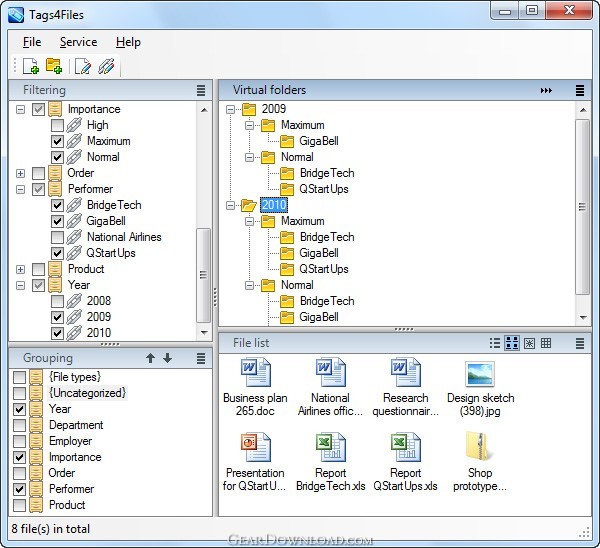Open the Service menu
The image size is (600, 548).
tap(78, 42)
